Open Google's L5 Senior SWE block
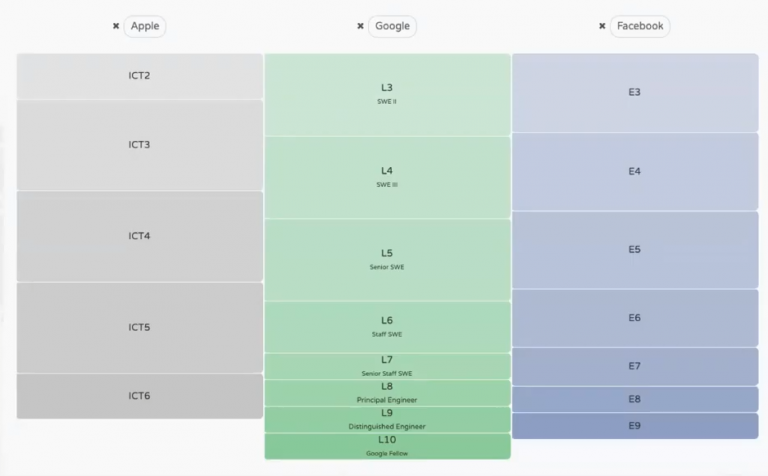The image size is (768, 476). pyautogui.click(x=387, y=259)
